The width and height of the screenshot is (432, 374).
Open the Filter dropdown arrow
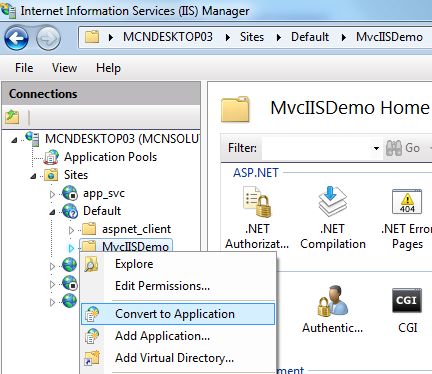[376, 148]
